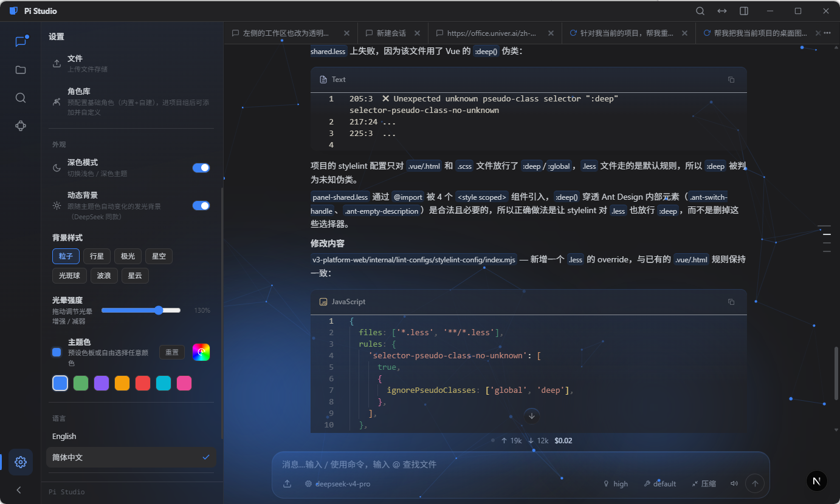Image resolution: width=840 pixels, height=504 pixels.
Task: Click the round N avatar button
Action: [x=816, y=481]
